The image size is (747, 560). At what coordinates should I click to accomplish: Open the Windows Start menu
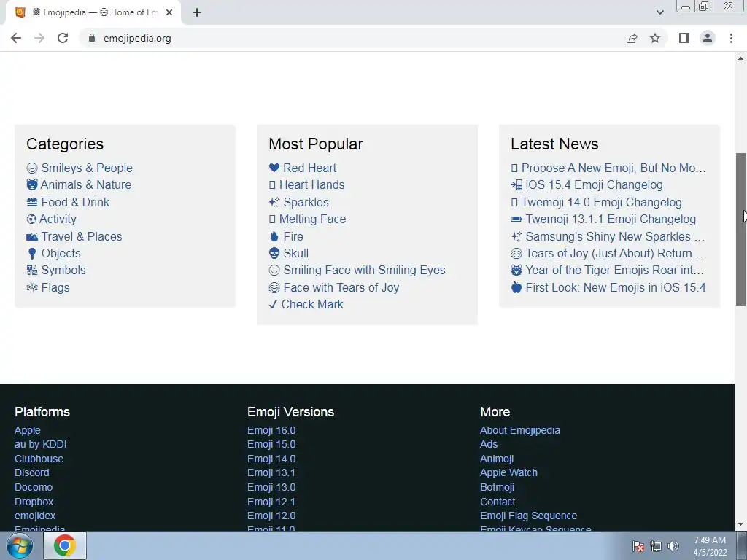pyautogui.click(x=20, y=545)
